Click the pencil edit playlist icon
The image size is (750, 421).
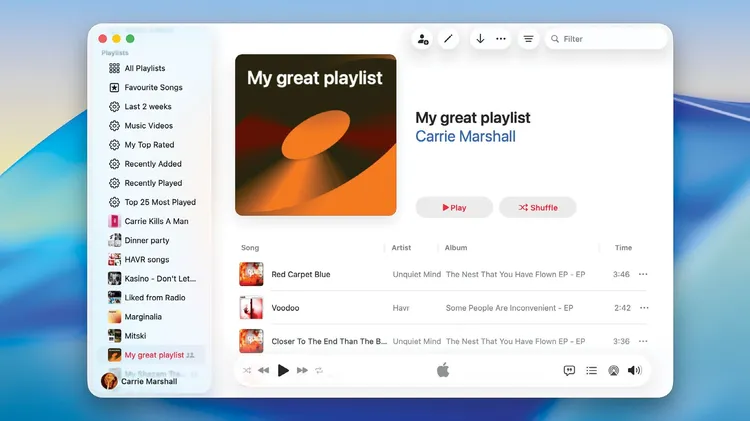click(x=448, y=39)
